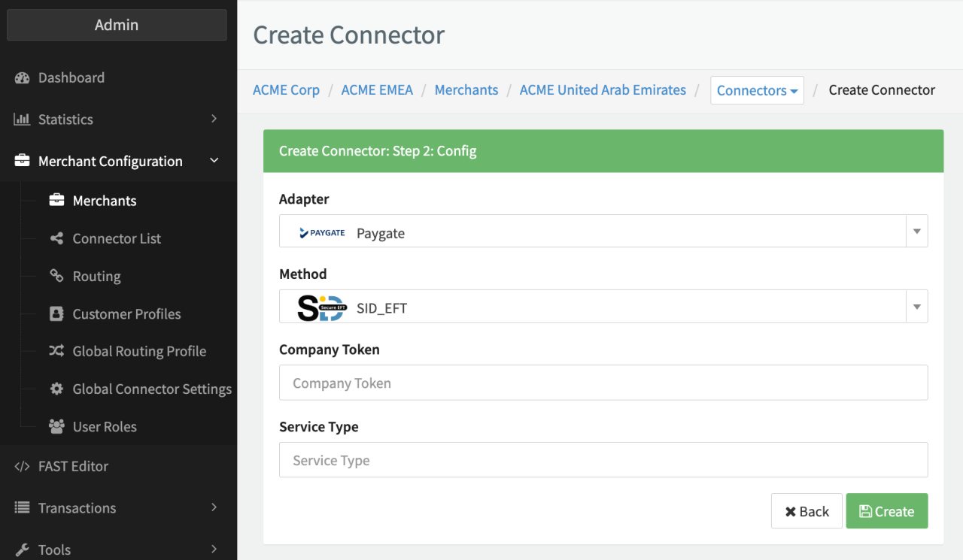The width and height of the screenshot is (963, 560).
Task: Click the Global Routing Profile shuffle icon
Action: tap(56, 351)
